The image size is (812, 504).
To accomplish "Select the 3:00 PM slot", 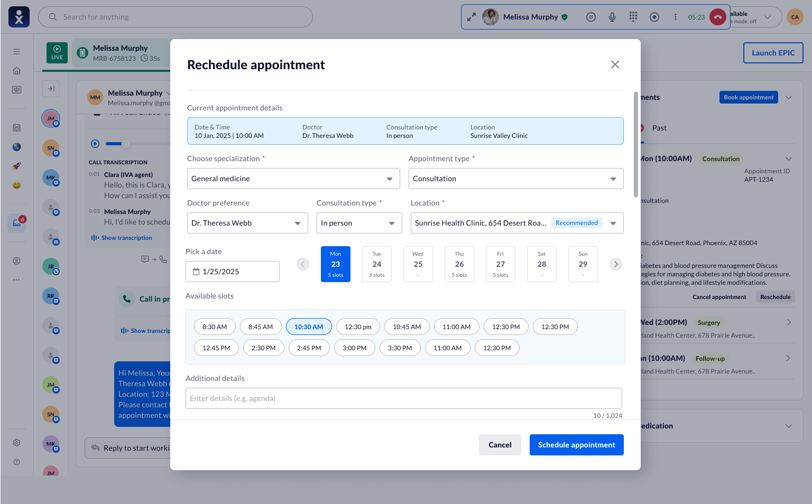I will tap(355, 348).
